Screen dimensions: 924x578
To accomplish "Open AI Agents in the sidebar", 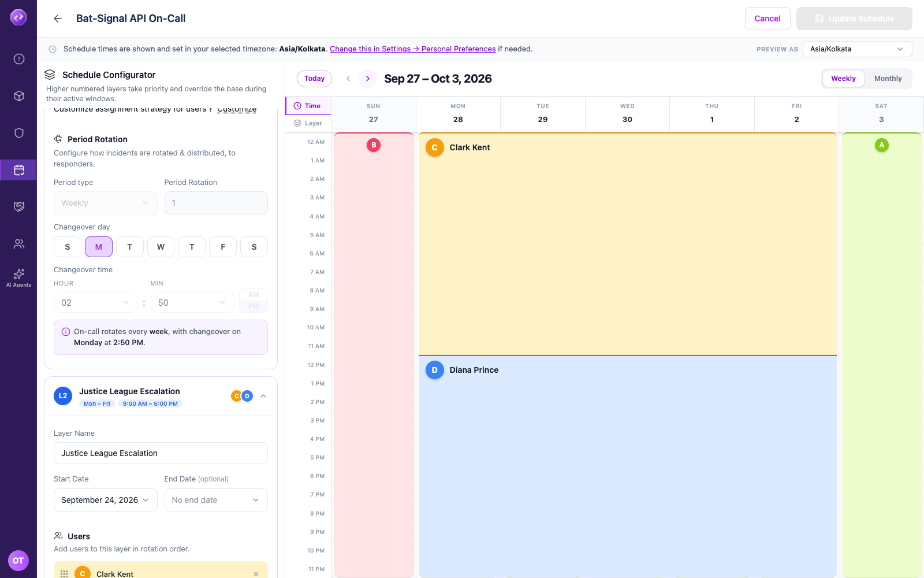I will click(x=19, y=278).
